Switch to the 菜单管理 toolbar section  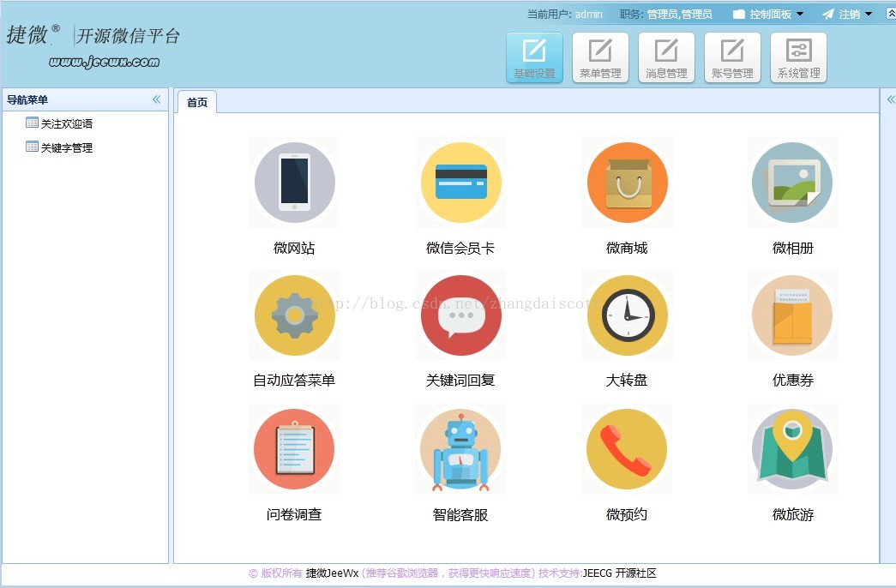click(600, 57)
